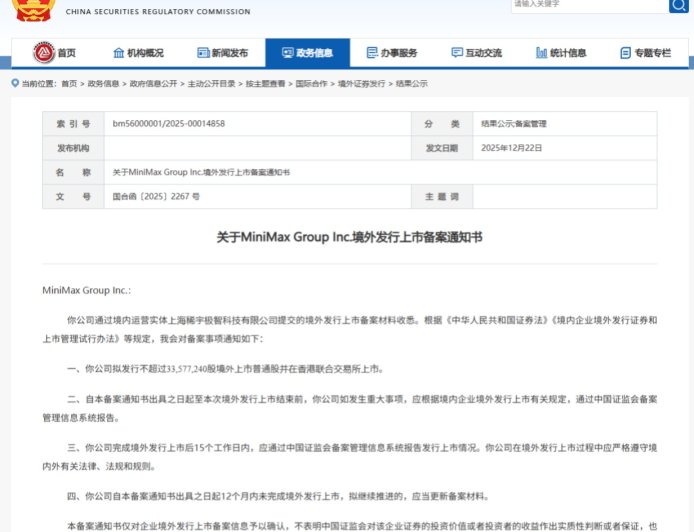Click the document number 国合函〔2025〕2267号
Screen dimensions: 694x532
156,196
